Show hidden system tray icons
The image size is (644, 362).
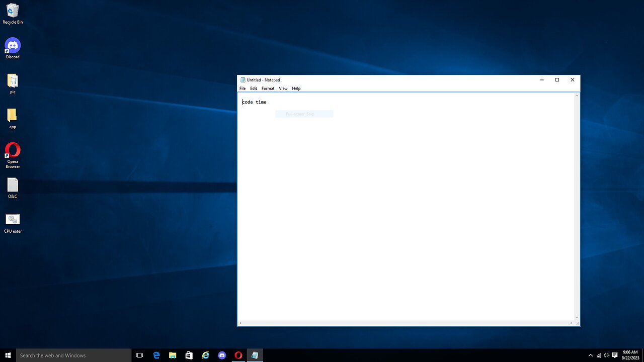coord(591,355)
